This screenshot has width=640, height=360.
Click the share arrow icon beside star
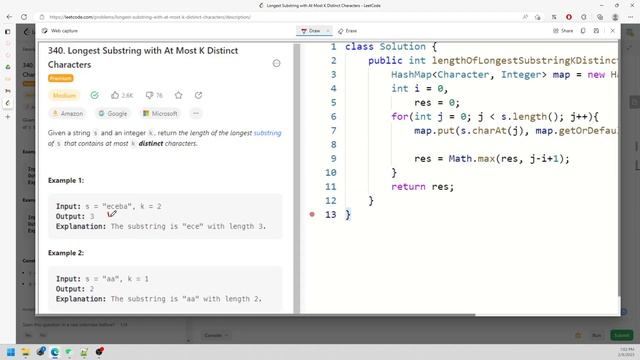coord(198,95)
